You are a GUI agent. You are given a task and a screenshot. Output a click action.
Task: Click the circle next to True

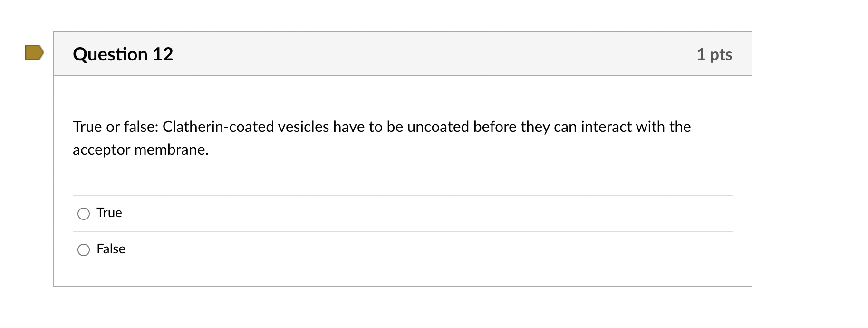pyautogui.click(x=84, y=214)
